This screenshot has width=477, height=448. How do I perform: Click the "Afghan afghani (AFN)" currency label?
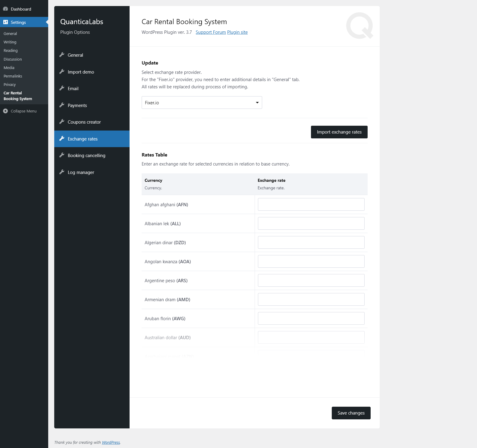(x=166, y=205)
